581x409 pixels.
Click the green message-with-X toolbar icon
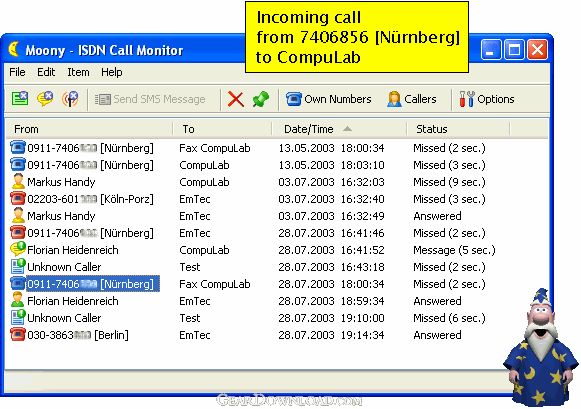click(20, 99)
